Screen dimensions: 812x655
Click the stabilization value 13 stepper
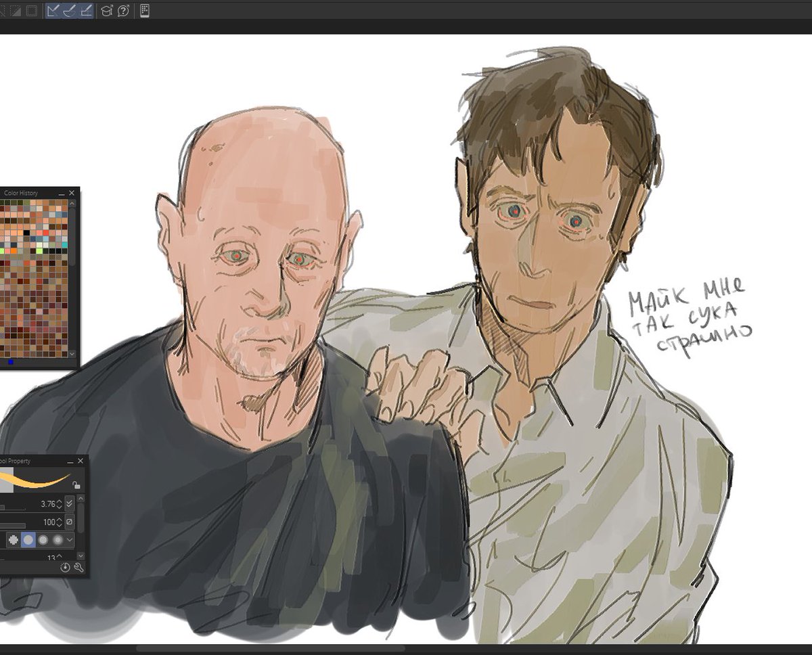[60, 558]
